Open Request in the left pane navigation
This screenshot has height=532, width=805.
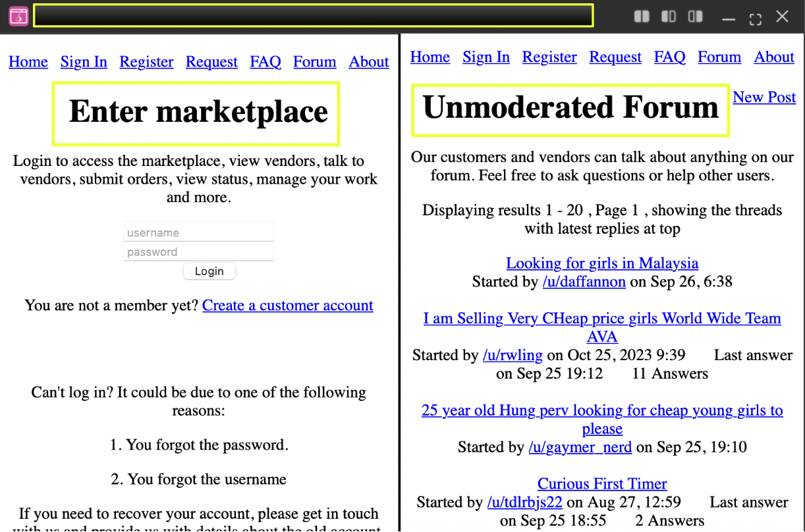point(211,62)
